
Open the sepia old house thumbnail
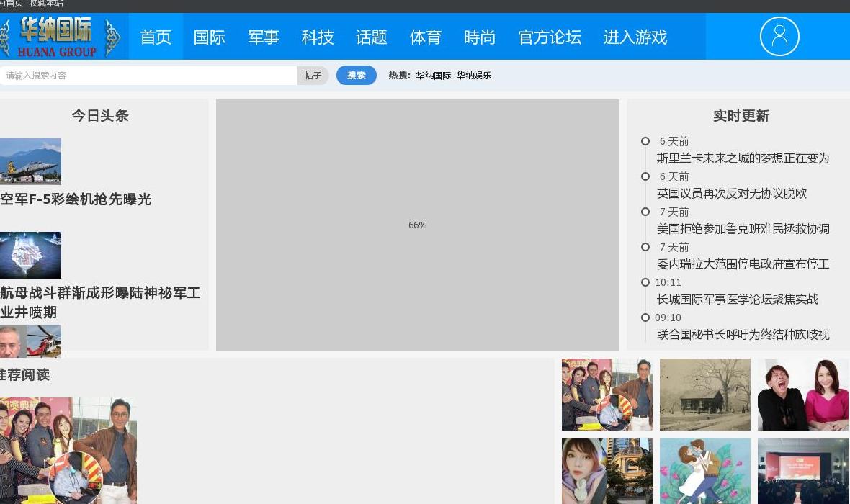point(704,395)
